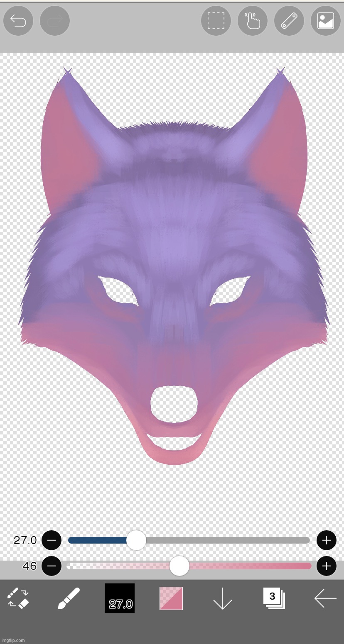Switch between brush and eraser

18,598
